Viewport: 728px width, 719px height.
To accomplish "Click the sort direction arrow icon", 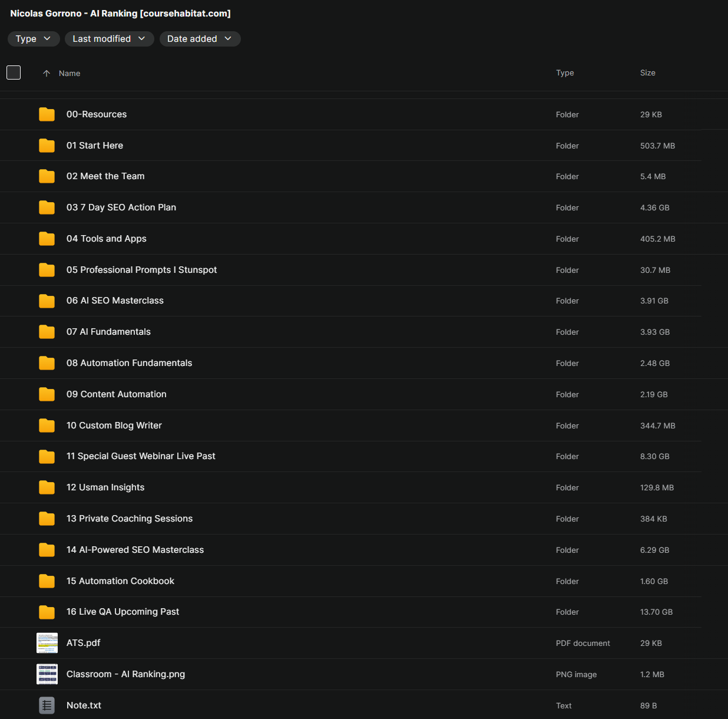I will pos(47,73).
